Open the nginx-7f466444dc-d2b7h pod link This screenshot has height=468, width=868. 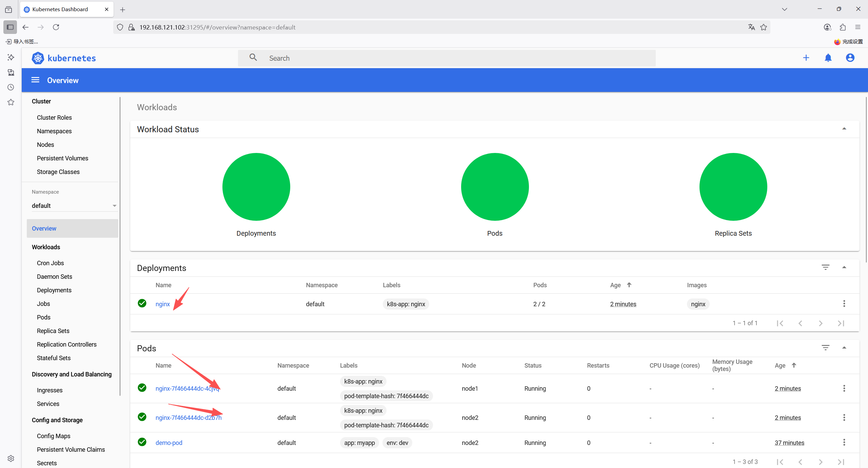(189, 417)
